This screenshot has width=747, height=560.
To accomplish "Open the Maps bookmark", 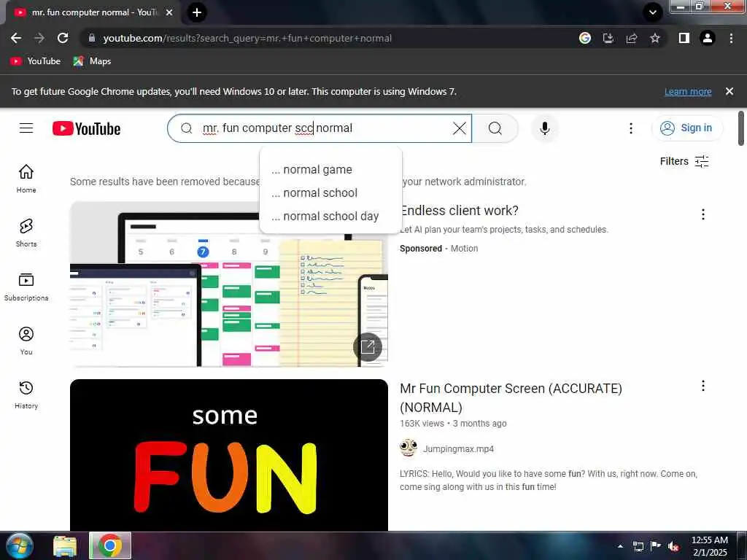I will (92, 61).
